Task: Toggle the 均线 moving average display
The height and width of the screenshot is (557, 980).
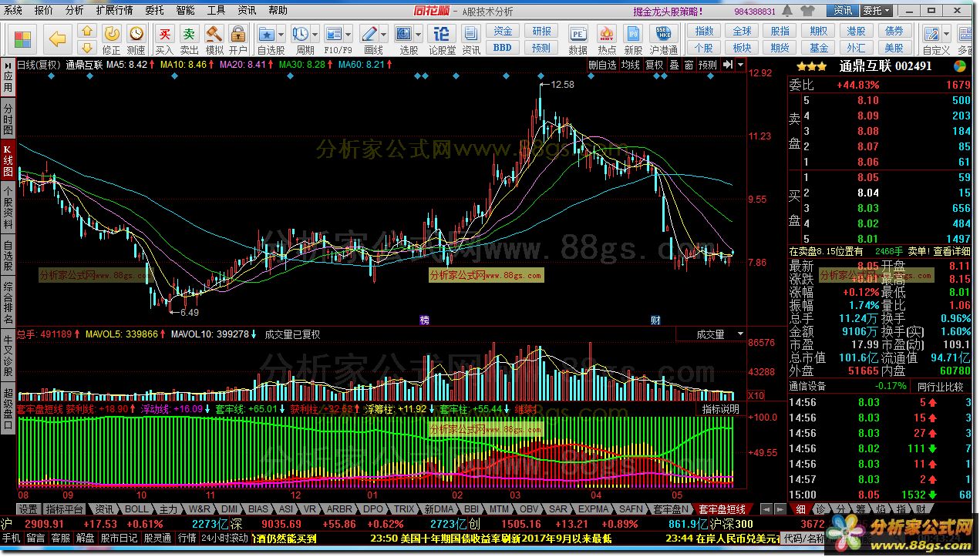Action: tap(631, 65)
